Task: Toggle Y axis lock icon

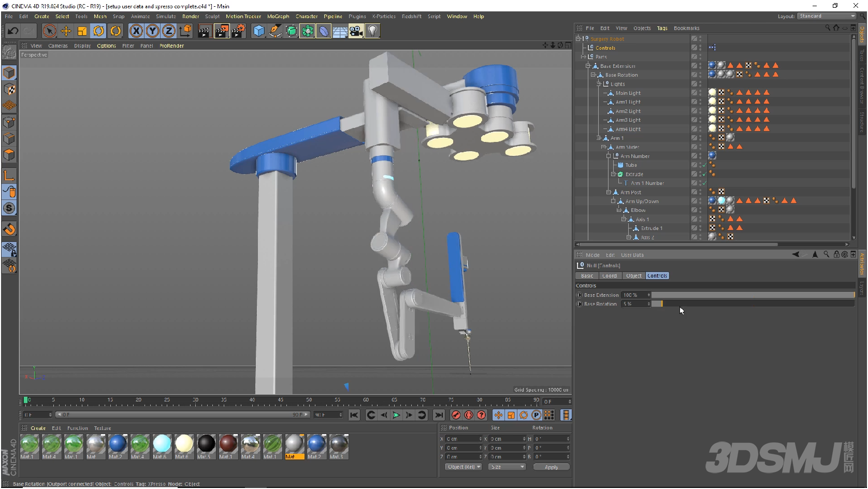Action: click(152, 31)
